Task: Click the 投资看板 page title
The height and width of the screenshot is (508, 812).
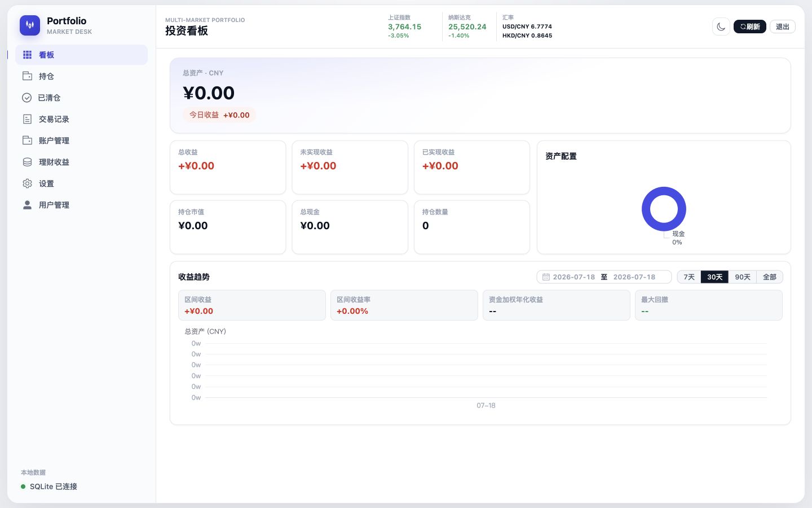Action: click(x=187, y=31)
